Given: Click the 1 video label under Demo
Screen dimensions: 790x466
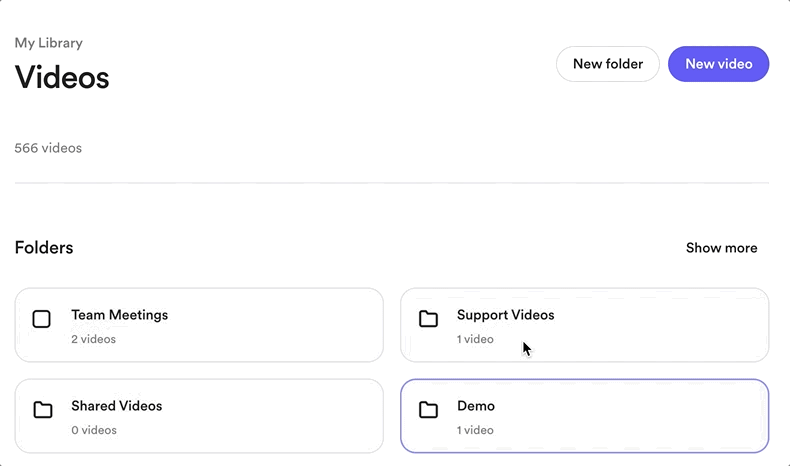Looking at the screenshot, I should click(475, 430).
